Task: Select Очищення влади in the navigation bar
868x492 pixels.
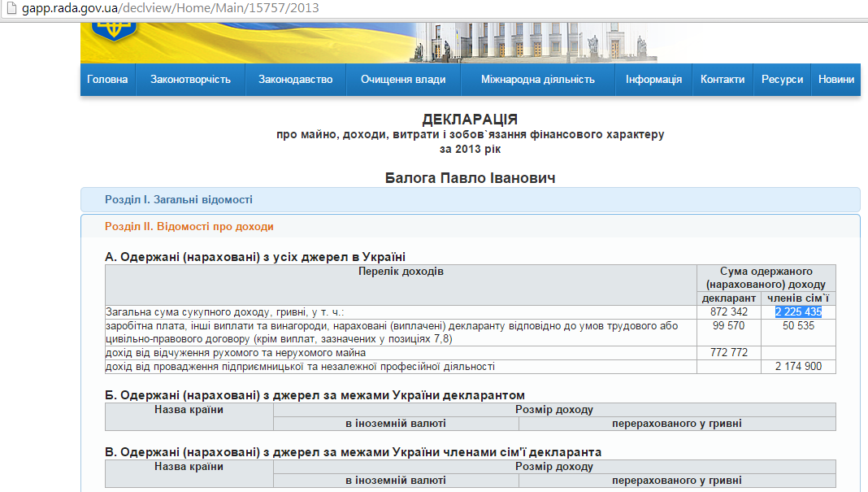Action: tap(403, 80)
